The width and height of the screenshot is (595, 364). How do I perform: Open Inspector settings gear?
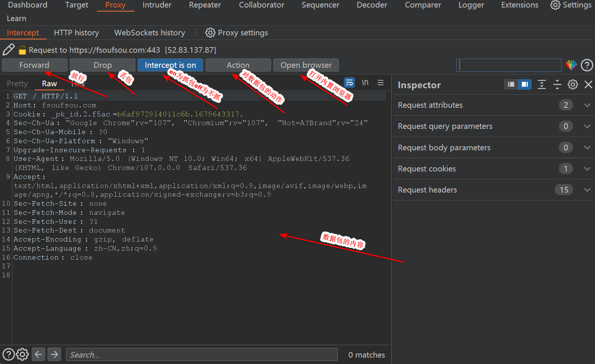(572, 85)
